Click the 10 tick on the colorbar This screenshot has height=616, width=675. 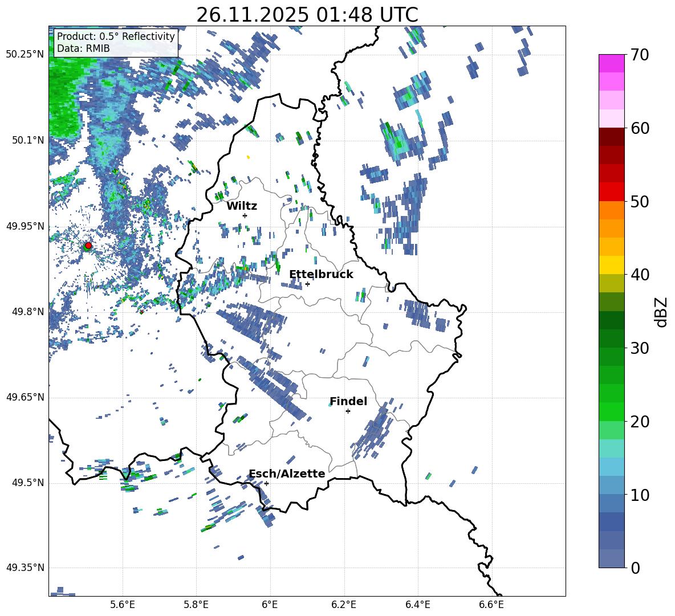tap(640, 495)
